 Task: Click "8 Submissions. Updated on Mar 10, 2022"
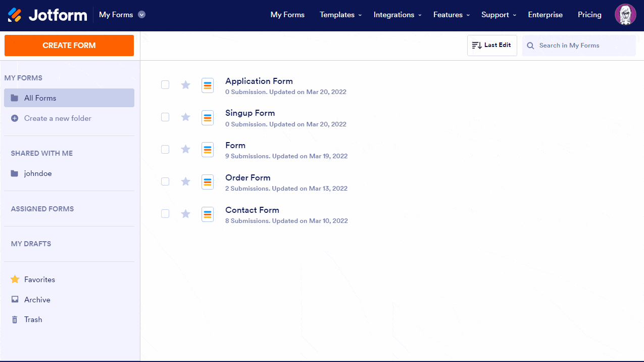[286, 221]
